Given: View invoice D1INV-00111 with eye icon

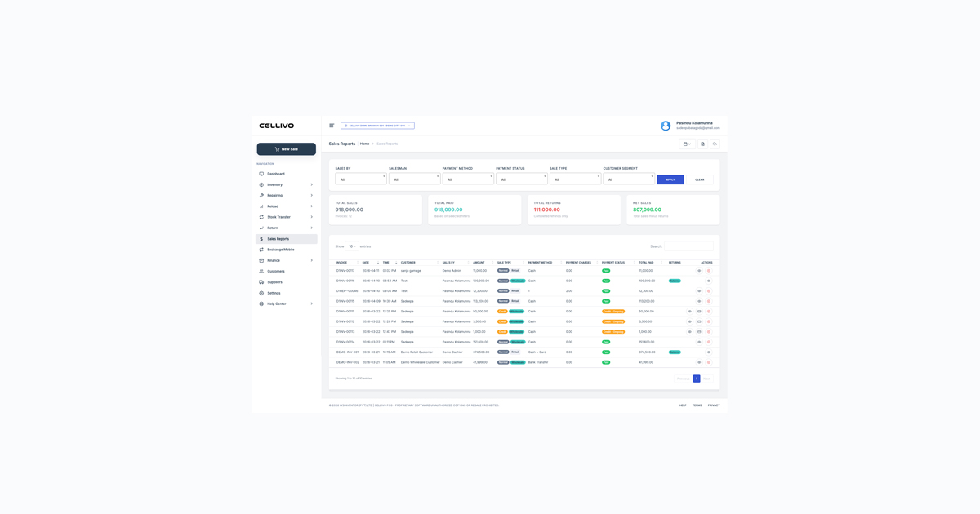Looking at the screenshot, I should [689, 312].
